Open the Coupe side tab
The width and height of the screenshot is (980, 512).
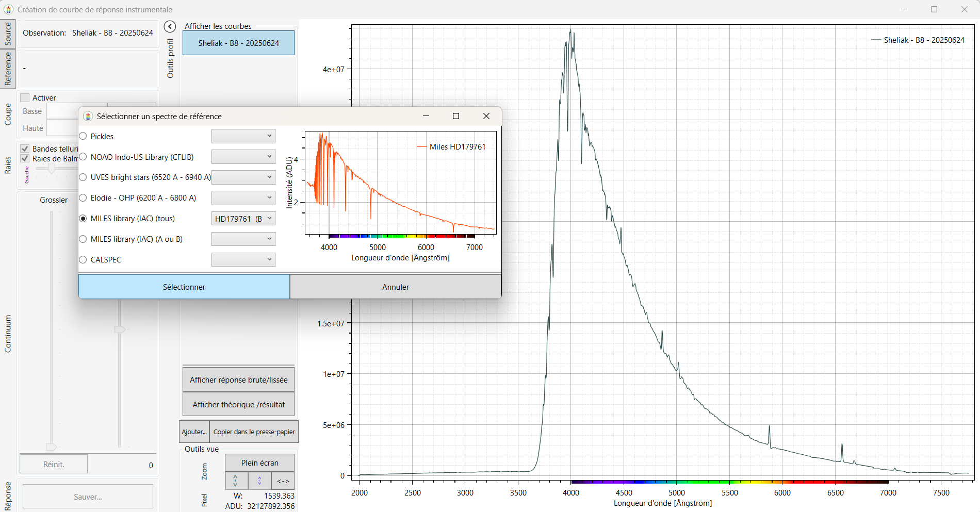8,114
